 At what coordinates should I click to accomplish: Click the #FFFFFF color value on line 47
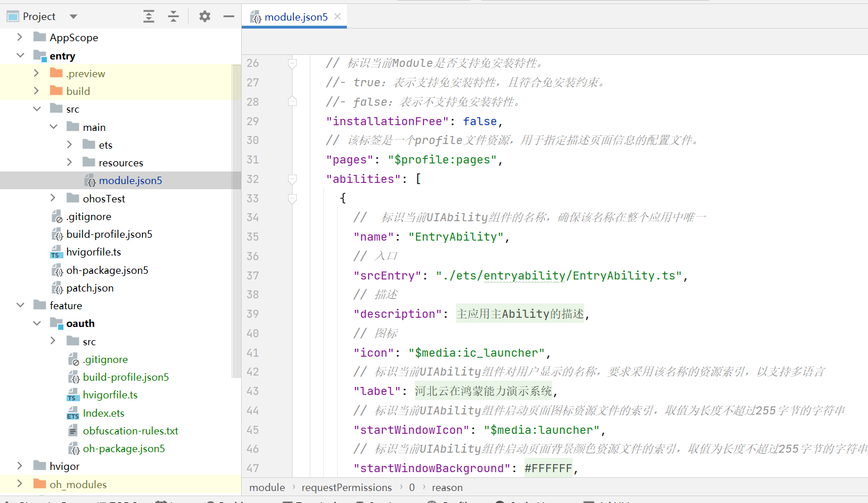click(x=548, y=469)
